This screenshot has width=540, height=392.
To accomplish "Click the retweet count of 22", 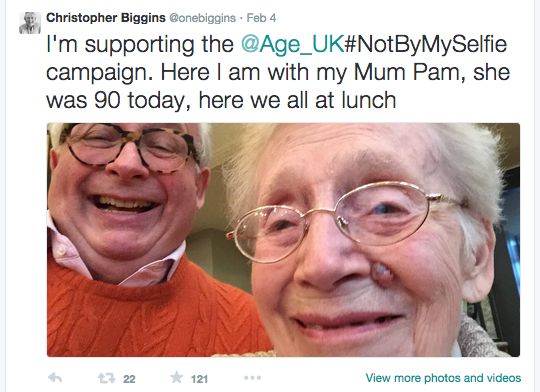I will 129,379.
